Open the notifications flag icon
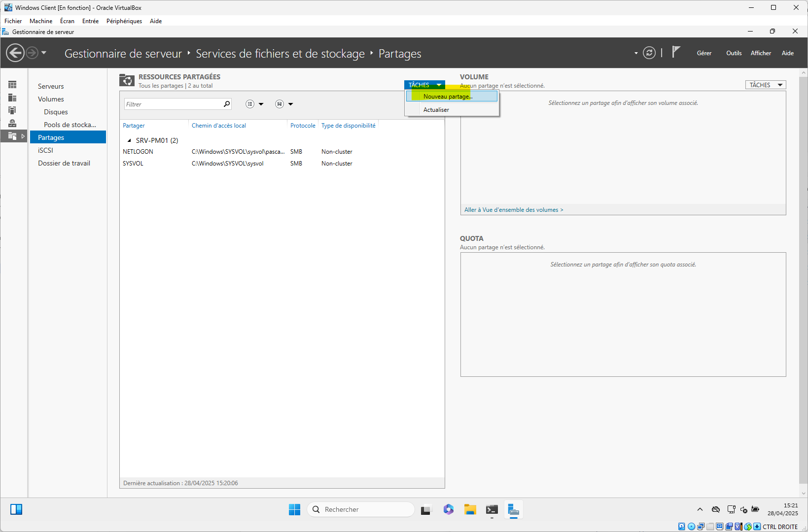This screenshot has width=808, height=532. tap(676, 52)
